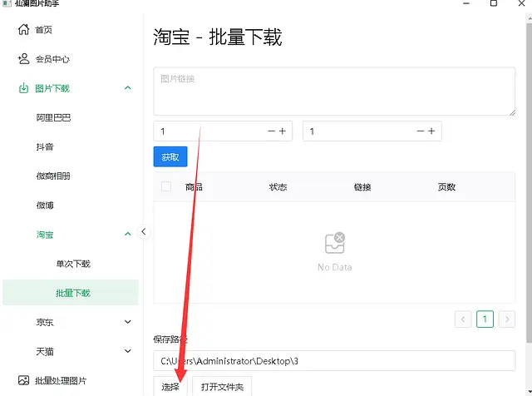Click the 京东 sidebar label
532x396 pixels.
pyautogui.click(x=45, y=322)
